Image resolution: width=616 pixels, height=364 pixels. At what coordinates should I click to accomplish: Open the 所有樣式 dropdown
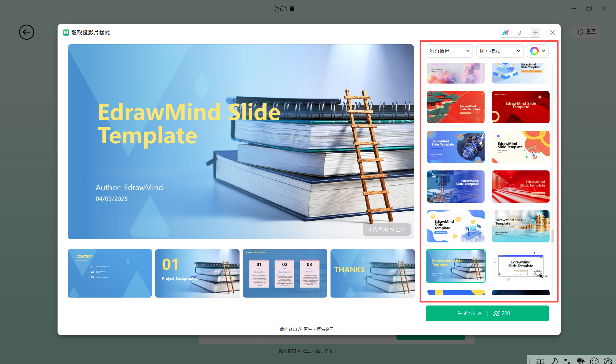(x=499, y=51)
